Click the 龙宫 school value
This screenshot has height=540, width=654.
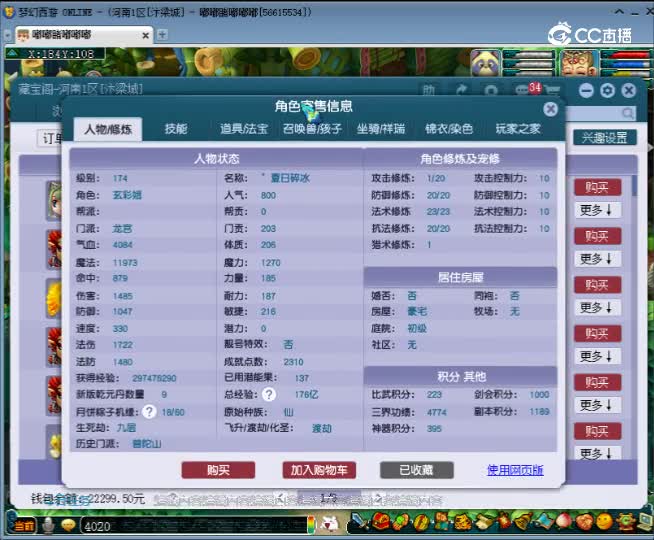pyautogui.click(x=122, y=229)
